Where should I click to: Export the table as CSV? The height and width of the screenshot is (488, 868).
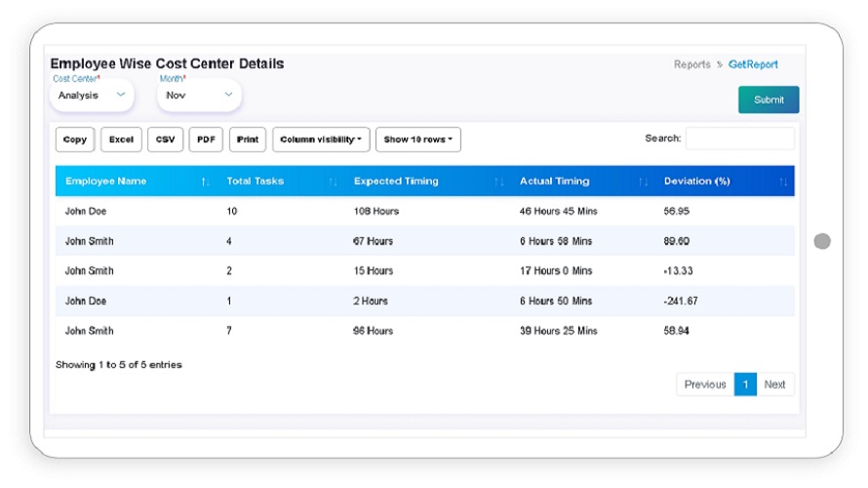coord(165,140)
